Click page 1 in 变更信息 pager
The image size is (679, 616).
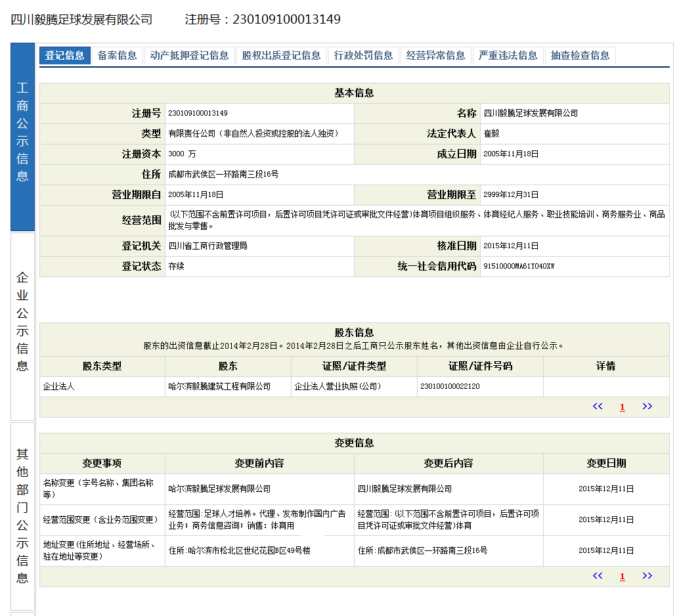pyautogui.click(x=623, y=577)
